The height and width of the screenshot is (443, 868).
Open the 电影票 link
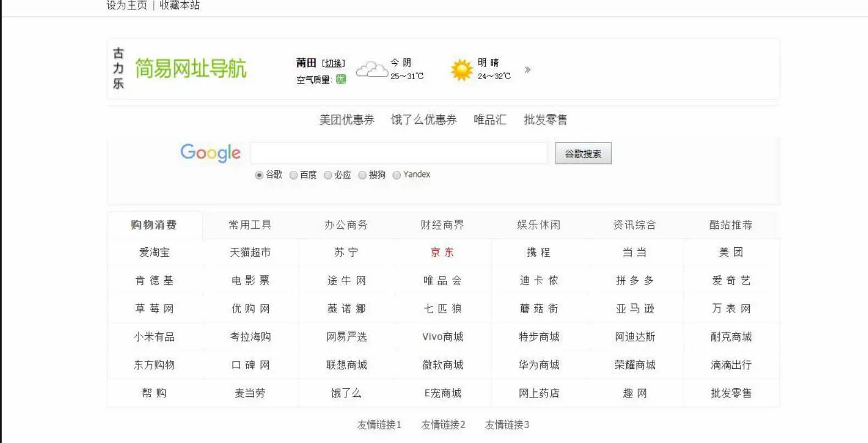pyautogui.click(x=250, y=280)
